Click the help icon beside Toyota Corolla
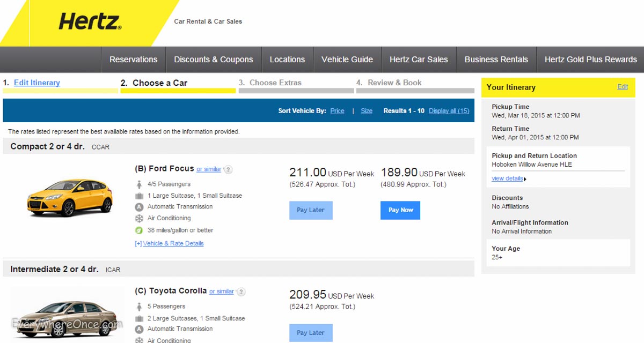This screenshot has height=343, width=644. point(241,292)
